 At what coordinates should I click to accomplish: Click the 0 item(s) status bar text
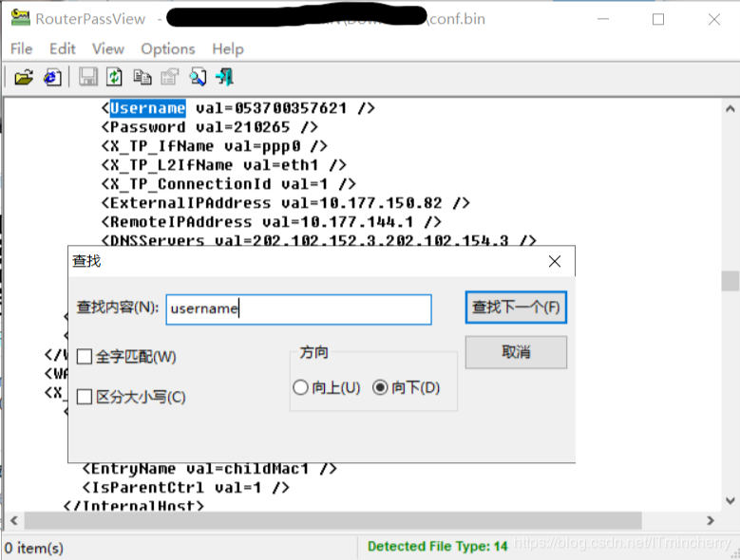tap(34, 549)
